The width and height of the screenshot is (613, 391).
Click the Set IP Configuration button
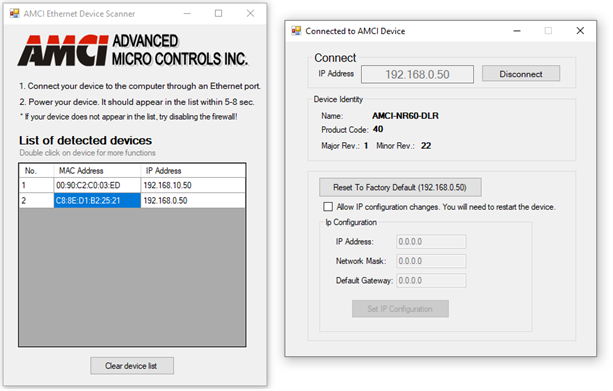400,309
